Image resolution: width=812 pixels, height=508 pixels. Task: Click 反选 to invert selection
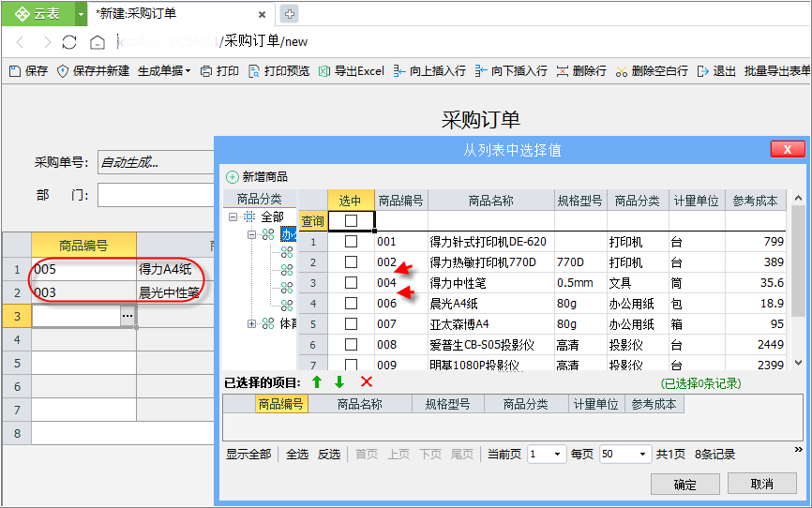329,455
